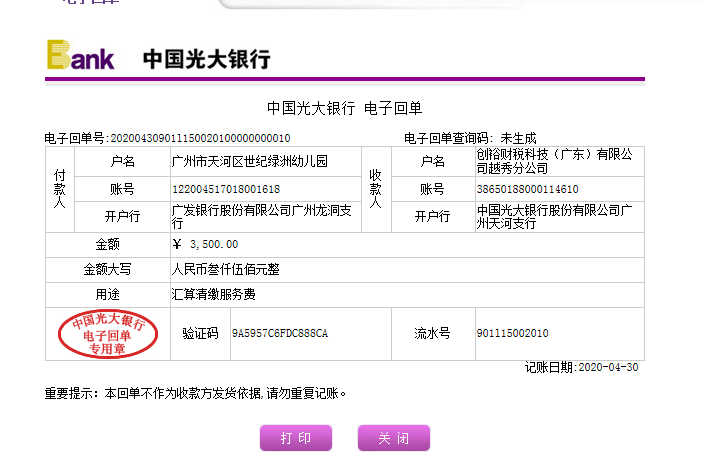
Task: Click the Bank logo of 光大银行
Action: click(80, 55)
